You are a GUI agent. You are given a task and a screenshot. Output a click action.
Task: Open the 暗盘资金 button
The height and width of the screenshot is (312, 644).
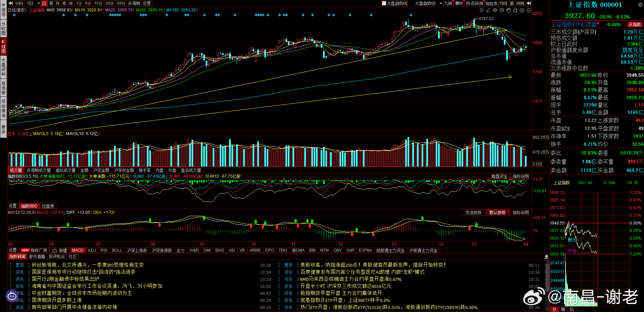499,176
